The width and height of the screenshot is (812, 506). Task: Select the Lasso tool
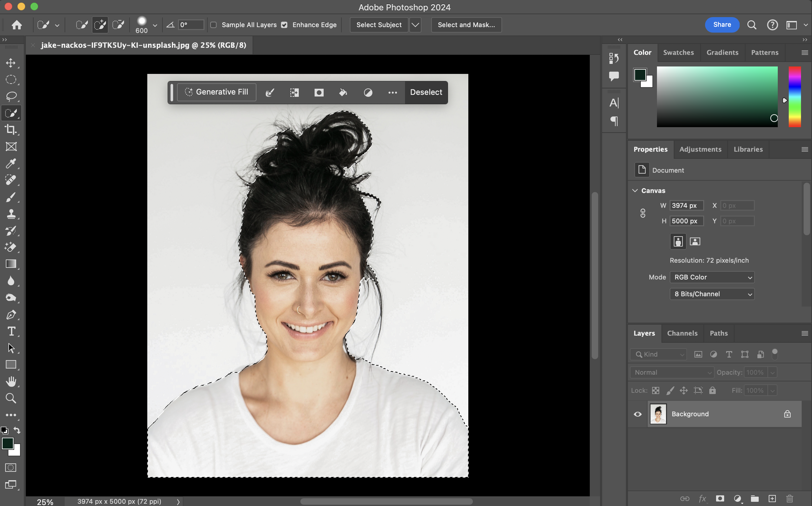[11, 96]
